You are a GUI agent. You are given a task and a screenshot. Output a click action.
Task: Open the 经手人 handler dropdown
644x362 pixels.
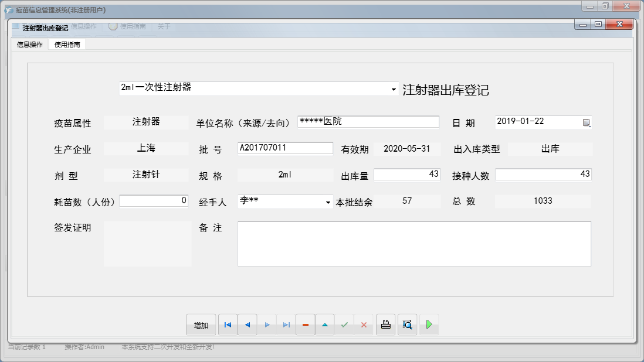pyautogui.click(x=328, y=203)
